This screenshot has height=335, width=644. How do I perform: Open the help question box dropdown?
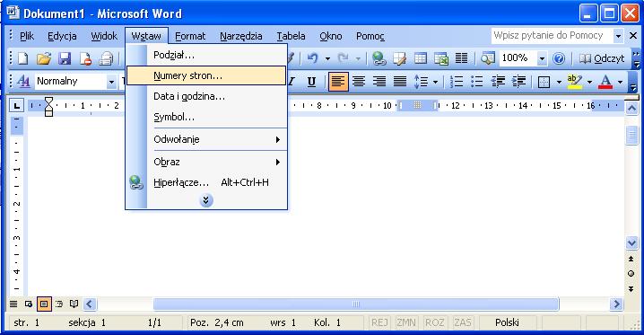(618, 36)
